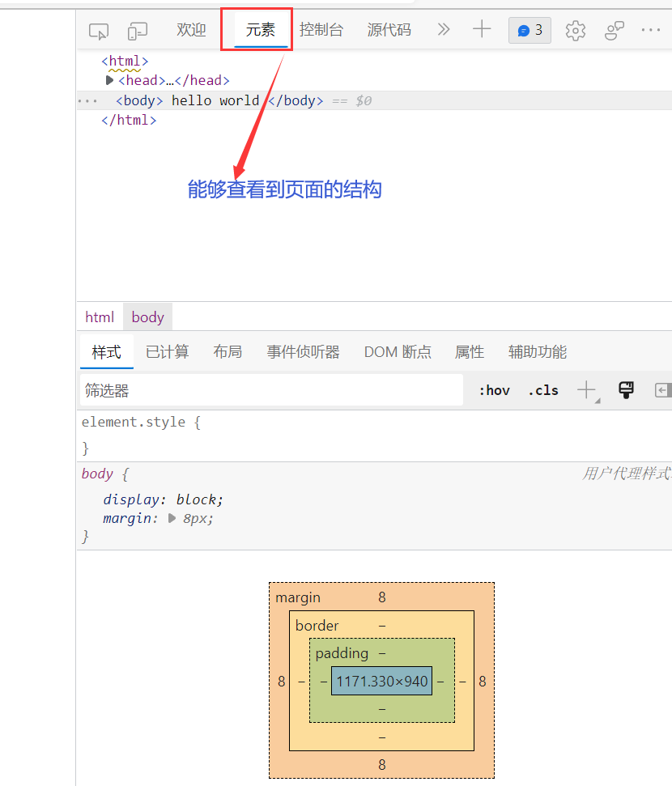Viewport: 672px width, 786px height.
Task: Click the right margin value 8 in box model
Action: [482, 682]
